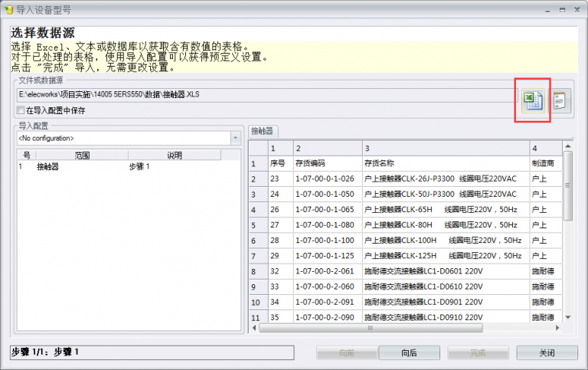Select row 8 header in preview
588x370 pixels.
pos(258,271)
